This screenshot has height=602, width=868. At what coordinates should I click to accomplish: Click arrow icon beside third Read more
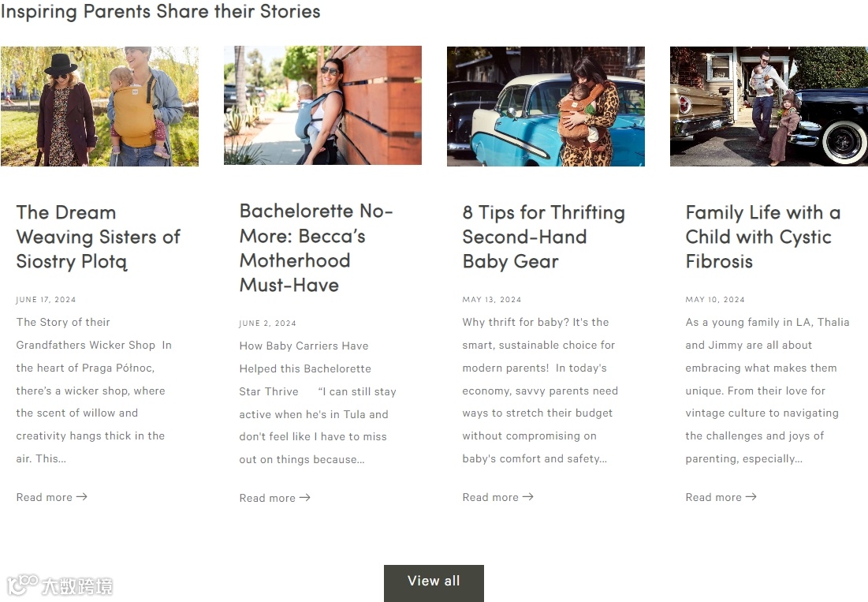click(527, 497)
